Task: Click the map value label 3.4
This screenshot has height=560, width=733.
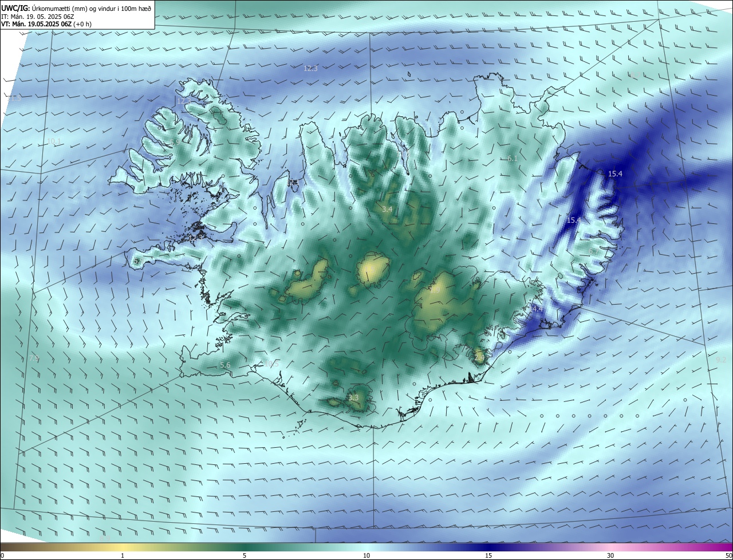Action: pos(387,210)
